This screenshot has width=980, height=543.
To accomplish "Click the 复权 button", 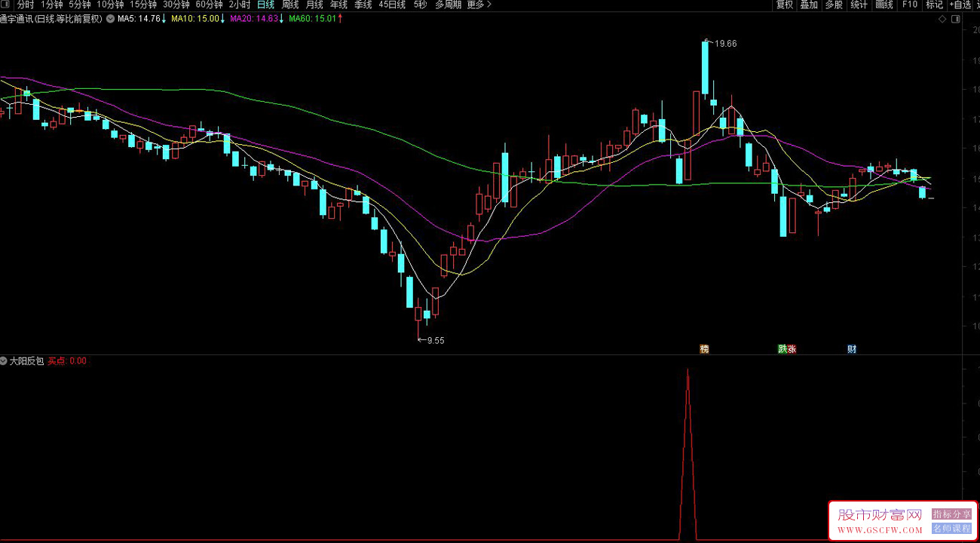I will (785, 5).
